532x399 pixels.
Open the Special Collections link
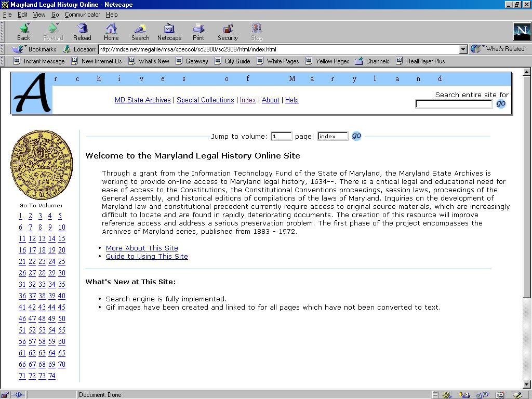(x=205, y=100)
